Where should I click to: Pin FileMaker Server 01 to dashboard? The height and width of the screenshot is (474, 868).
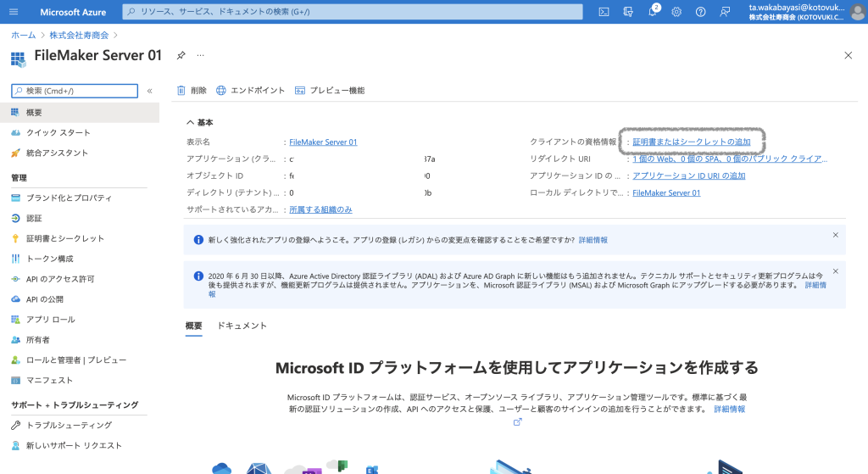coord(181,55)
